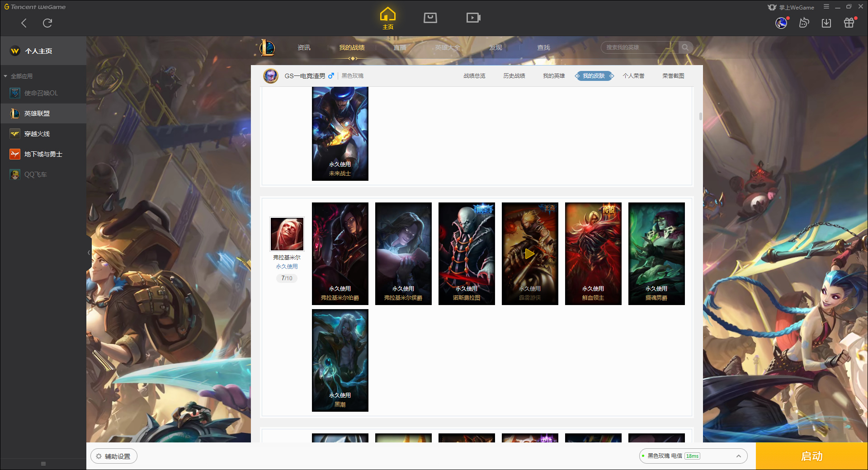
Task: Open 个人主页 in sidebar
Action: [43, 51]
